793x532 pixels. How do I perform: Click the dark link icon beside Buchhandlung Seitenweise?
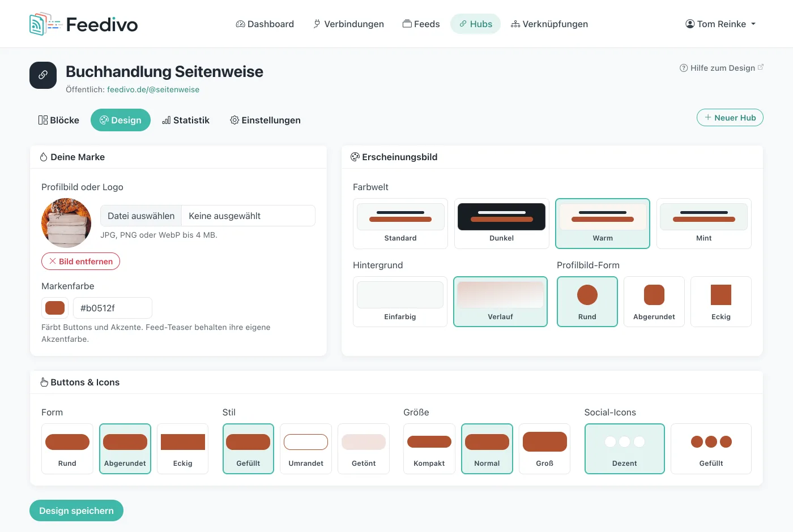(x=43, y=75)
